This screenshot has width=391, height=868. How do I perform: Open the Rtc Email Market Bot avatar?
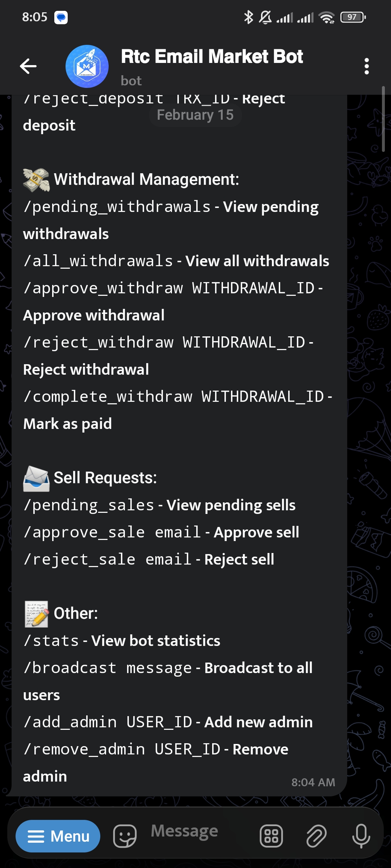(x=87, y=66)
